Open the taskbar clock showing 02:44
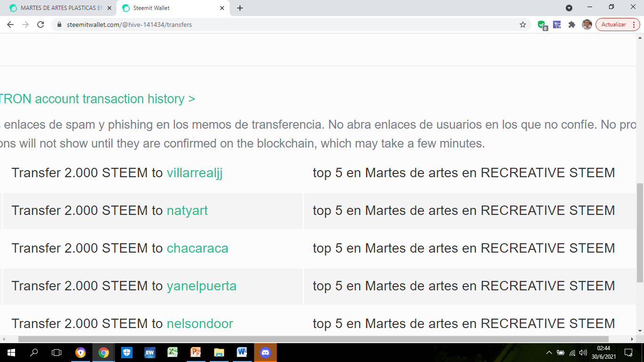This screenshot has width=644, height=362. pos(603,353)
